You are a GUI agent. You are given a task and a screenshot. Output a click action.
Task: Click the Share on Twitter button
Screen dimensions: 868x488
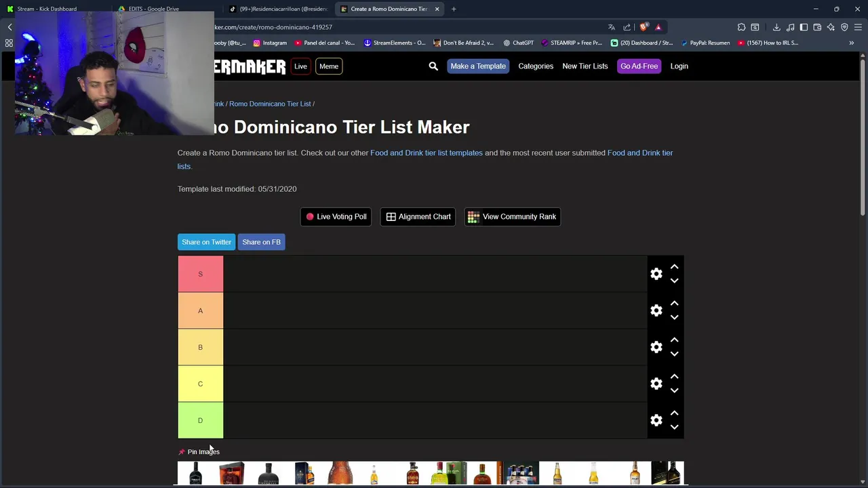click(206, 242)
